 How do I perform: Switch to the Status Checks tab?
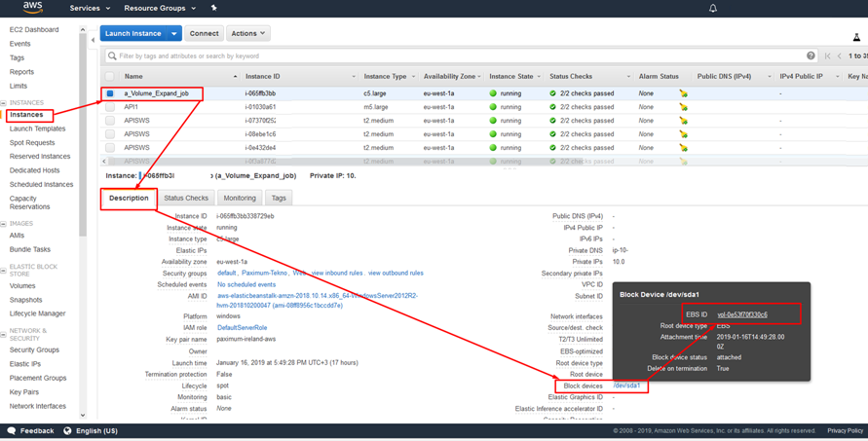coord(186,198)
